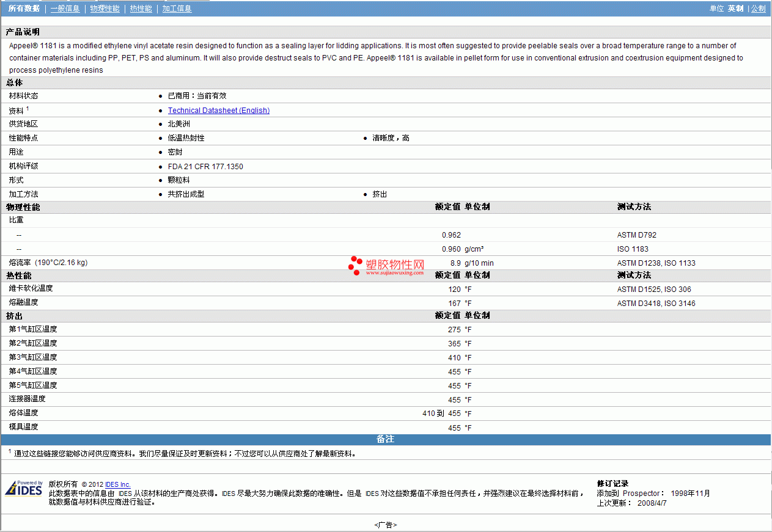Go to the 加工信息 tab

click(177, 9)
